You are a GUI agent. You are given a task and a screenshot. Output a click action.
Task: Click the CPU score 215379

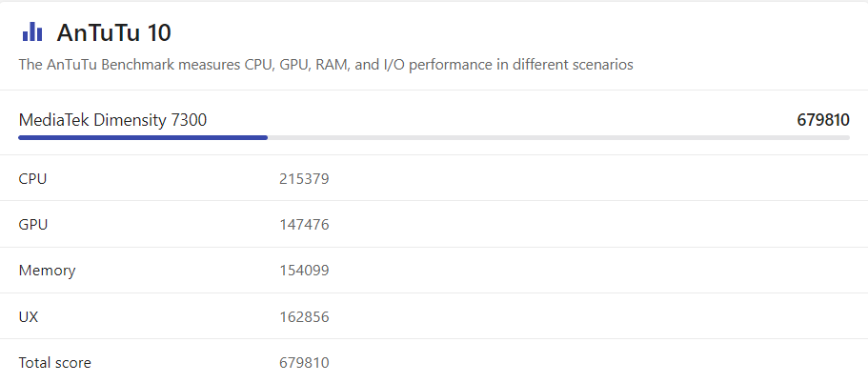pos(304,178)
